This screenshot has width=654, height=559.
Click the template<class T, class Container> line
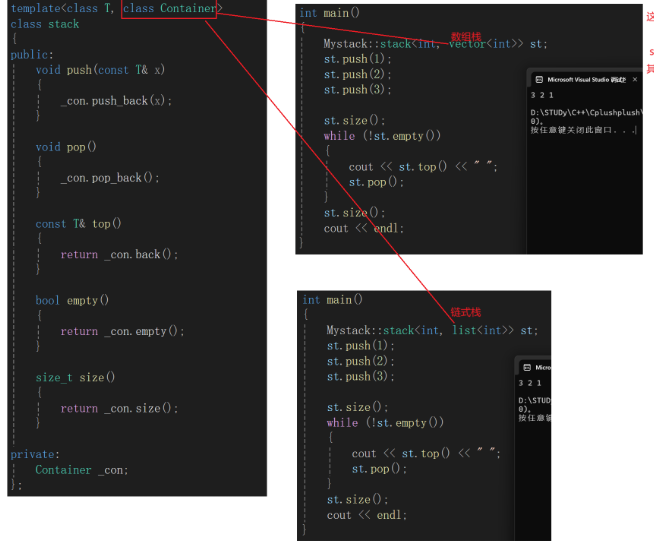(x=117, y=8)
